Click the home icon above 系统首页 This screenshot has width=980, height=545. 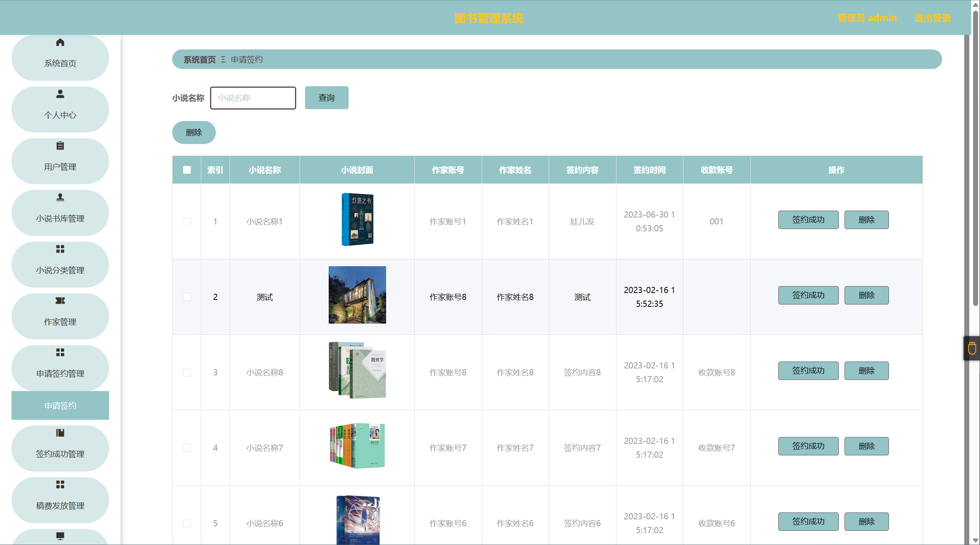pos(60,42)
